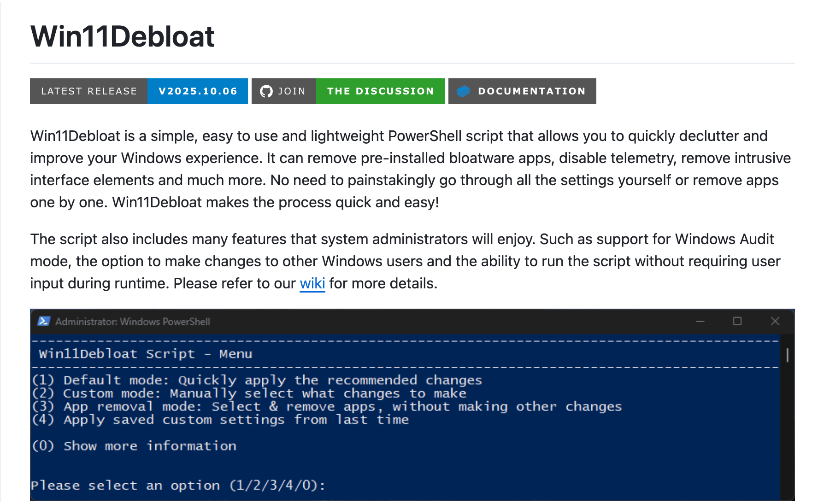Open the DOCUMENTATION badge
The width and height of the screenshot is (824, 504).
(x=522, y=91)
